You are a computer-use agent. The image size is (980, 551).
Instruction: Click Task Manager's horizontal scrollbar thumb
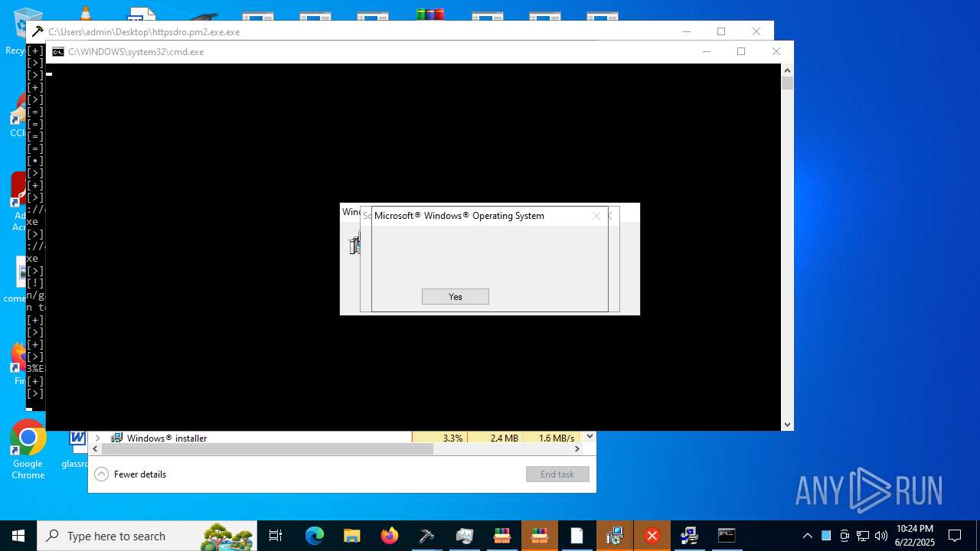(267, 449)
